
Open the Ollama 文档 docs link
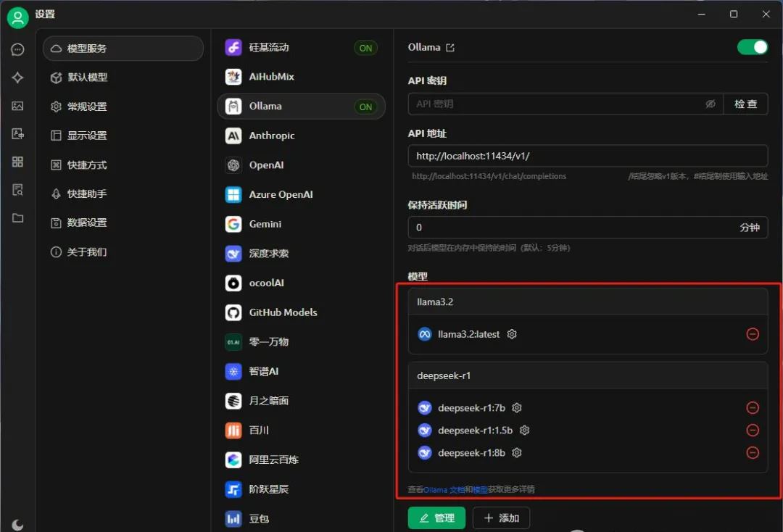(444, 489)
